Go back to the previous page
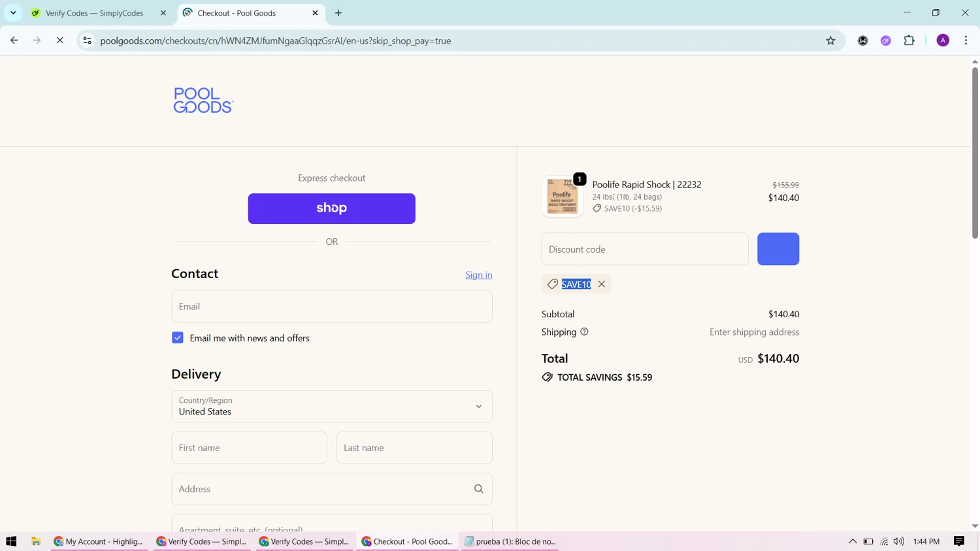This screenshot has width=980, height=551. pyautogui.click(x=14, y=40)
